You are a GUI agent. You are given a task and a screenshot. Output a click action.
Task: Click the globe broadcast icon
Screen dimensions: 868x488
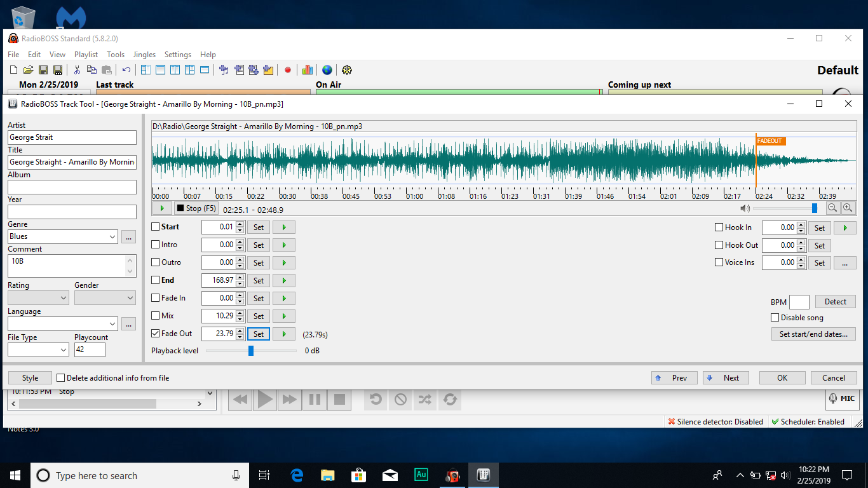click(x=327, y=70)
